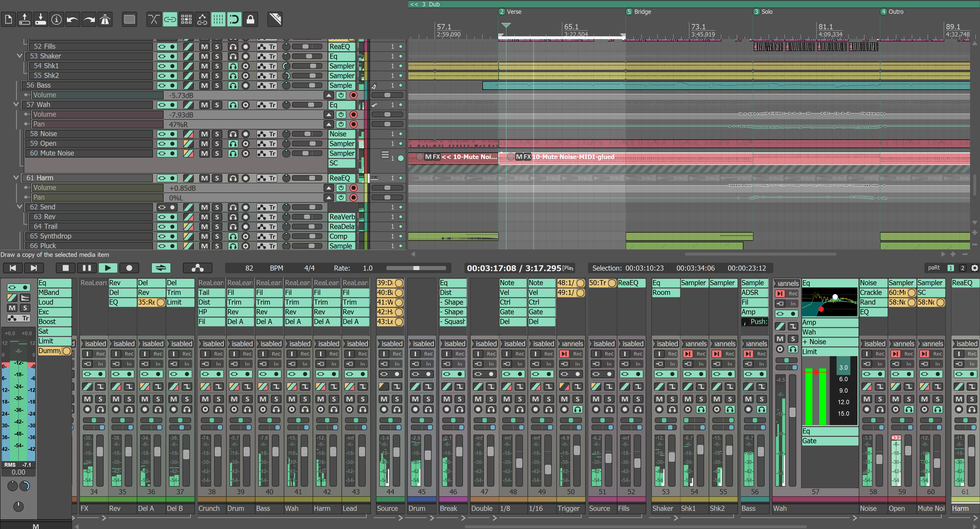Click the Undo arrow in toolbar
980x529 pixels.
[72, 19]
